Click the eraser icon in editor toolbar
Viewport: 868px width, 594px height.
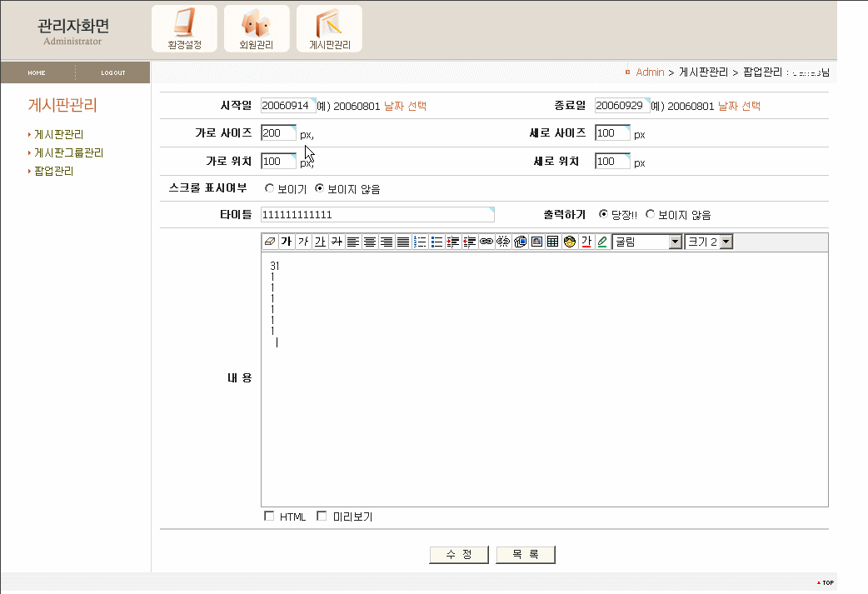click(x=270, y=242)
